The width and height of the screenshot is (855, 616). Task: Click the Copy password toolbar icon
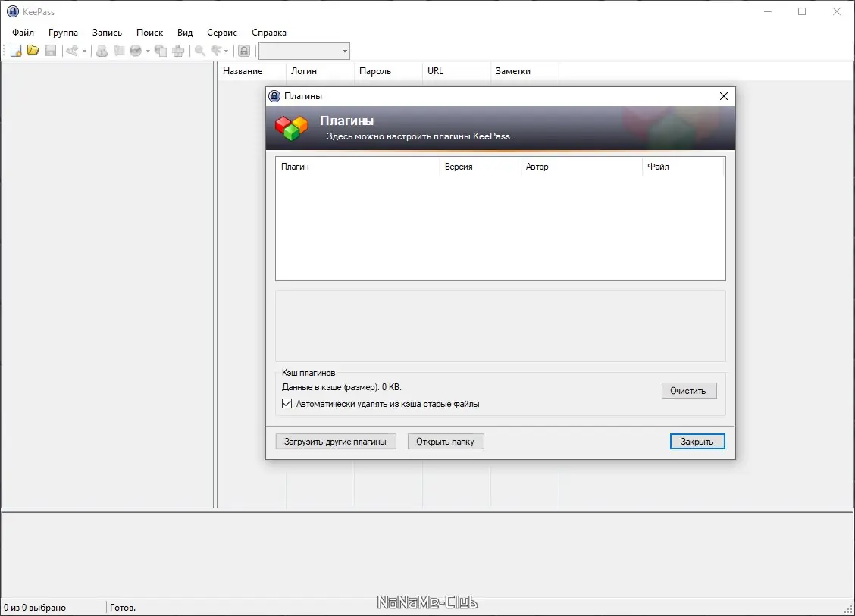coord(119,51)
